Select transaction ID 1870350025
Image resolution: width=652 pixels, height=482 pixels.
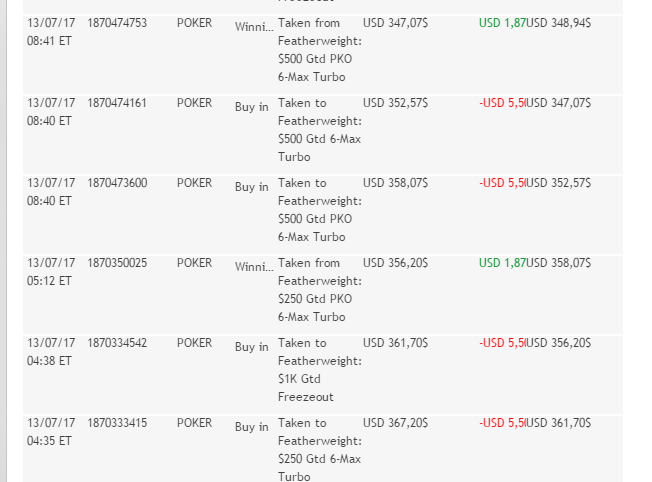coord(117,263)
